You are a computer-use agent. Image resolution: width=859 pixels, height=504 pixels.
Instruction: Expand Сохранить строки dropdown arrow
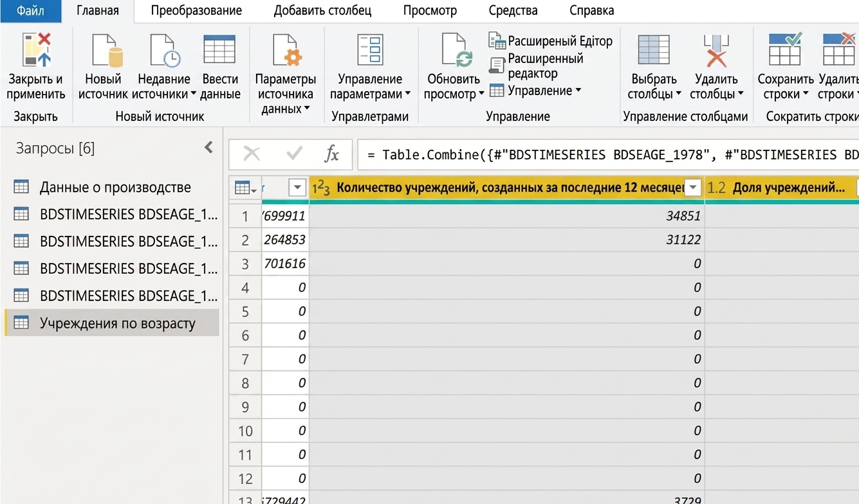click(804, 94)
